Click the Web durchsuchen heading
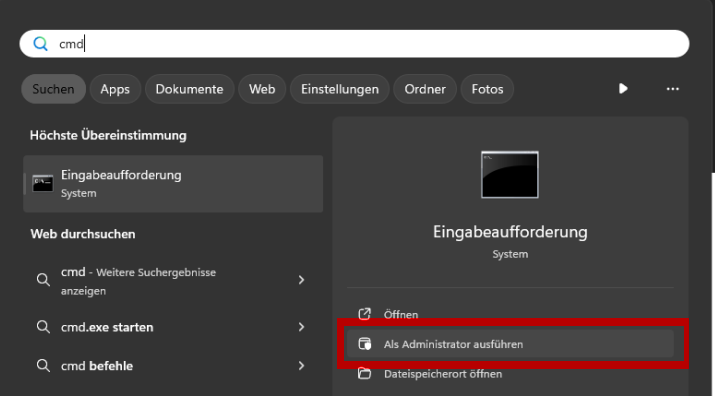Viewport: 715px width, 396px height. [x=83, y=234]
